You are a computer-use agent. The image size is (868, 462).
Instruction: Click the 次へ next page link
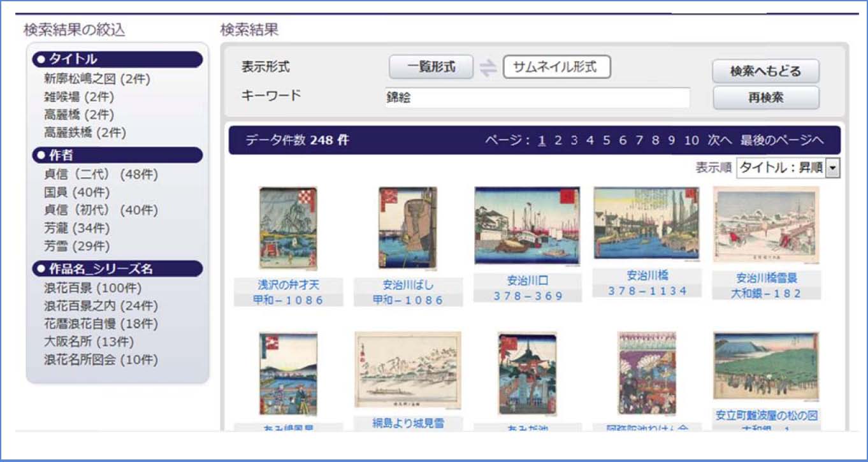tap(720, 140)
